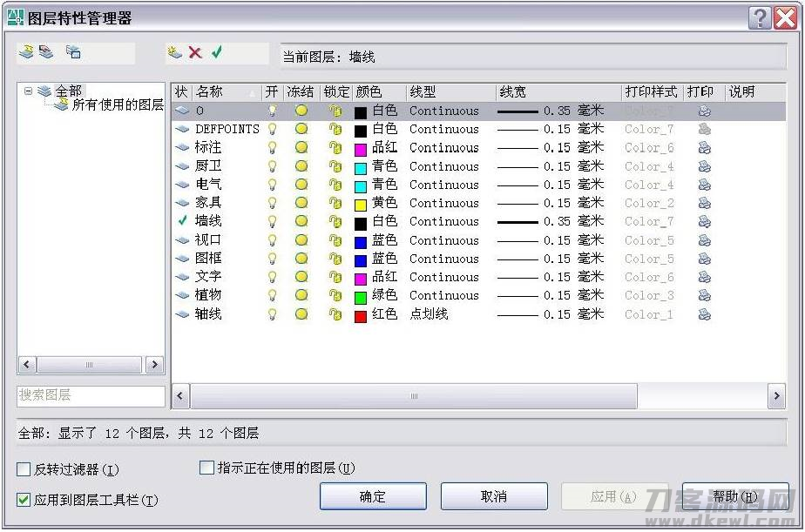Select the layer named 视口

coord(208,239)
